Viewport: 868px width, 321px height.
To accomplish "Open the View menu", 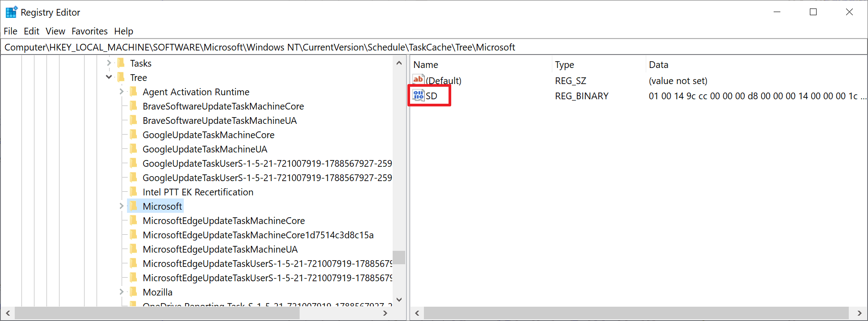I will point(55,31).
